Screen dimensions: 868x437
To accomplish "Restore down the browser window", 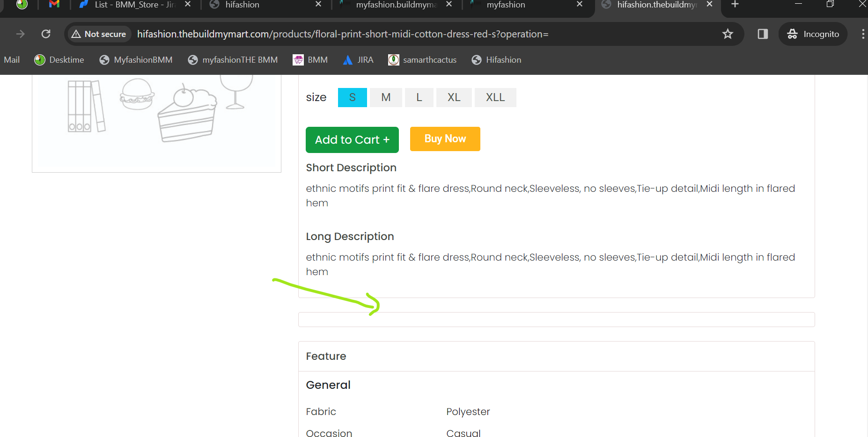I will pyautogui.click(x=830, y=4).
